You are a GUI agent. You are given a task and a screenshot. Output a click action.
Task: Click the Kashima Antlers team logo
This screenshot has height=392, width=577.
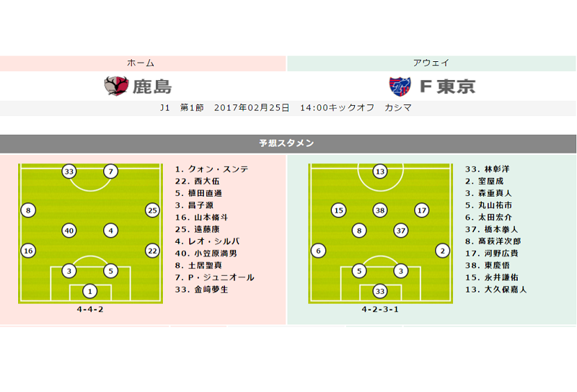click(116, 86)
